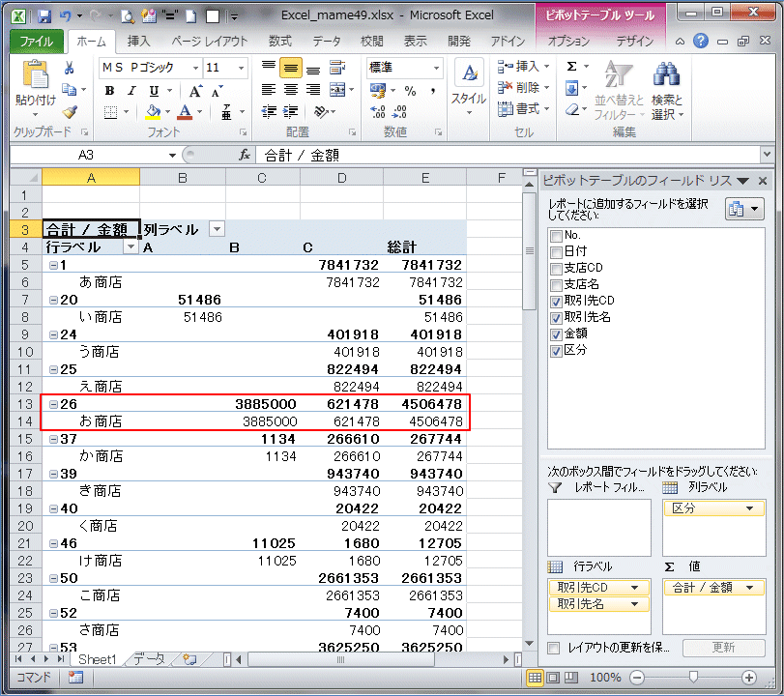
Task: Click the formula bar input field
Action: pos(503,155)
